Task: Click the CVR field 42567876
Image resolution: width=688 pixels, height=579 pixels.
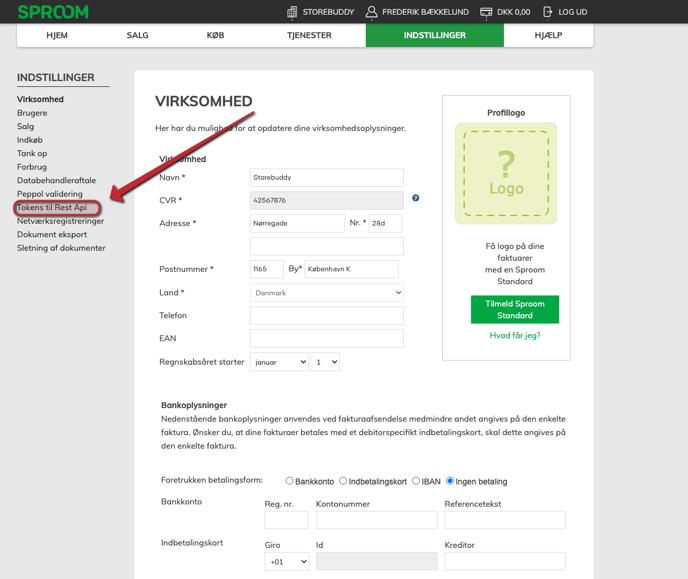Action: (327, 200)
